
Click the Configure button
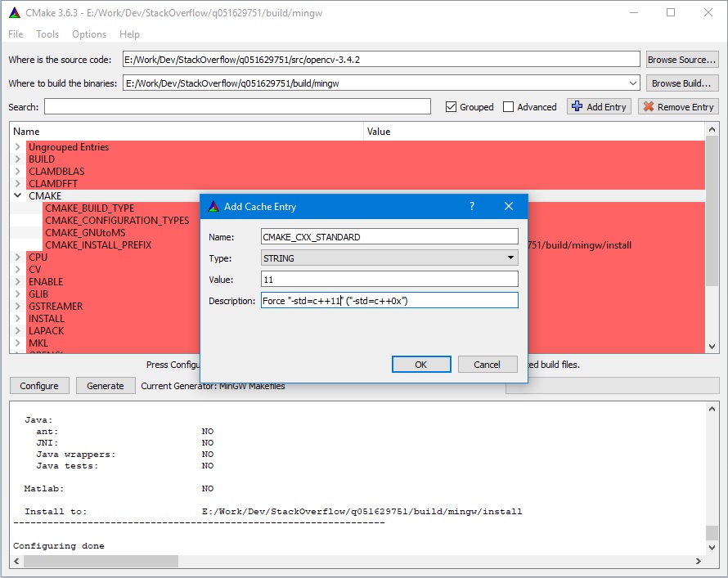[x=39, y=386]
